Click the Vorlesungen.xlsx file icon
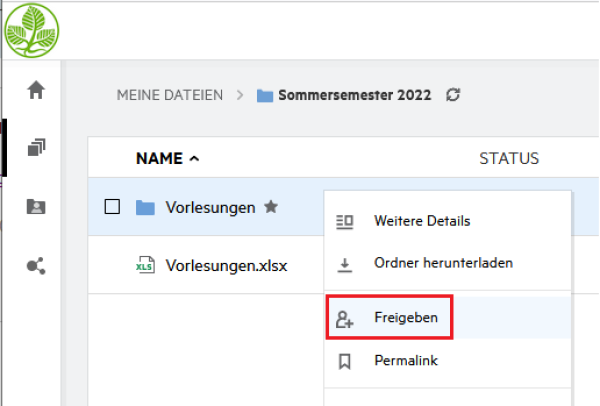 (x=145, y=266)
